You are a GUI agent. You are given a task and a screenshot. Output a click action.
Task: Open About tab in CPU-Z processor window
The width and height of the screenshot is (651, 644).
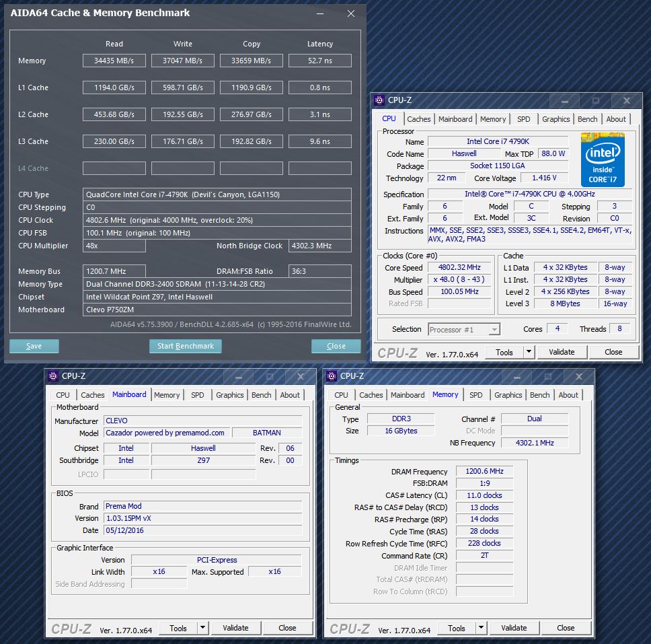616,119
